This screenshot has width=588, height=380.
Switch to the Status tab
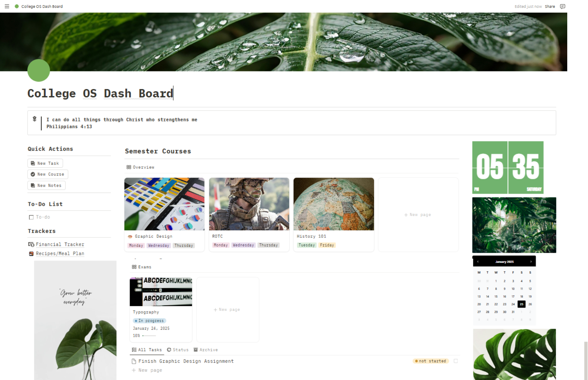tap(178, 350)
